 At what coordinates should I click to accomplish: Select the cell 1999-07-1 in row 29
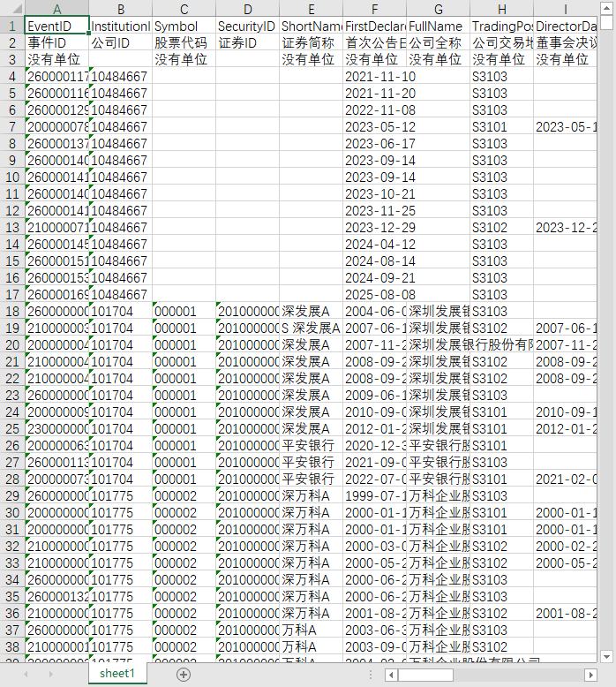tap(374, 496)
